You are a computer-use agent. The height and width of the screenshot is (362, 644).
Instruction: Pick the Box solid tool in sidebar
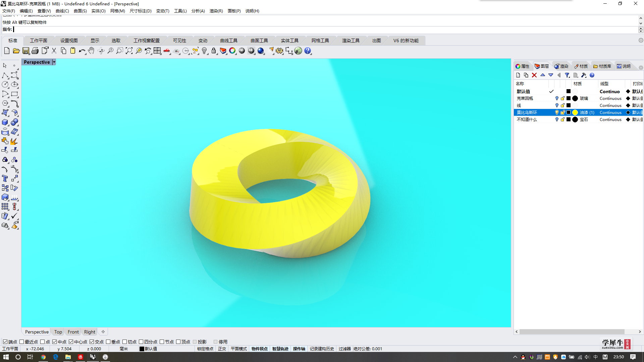coord(5,122)
